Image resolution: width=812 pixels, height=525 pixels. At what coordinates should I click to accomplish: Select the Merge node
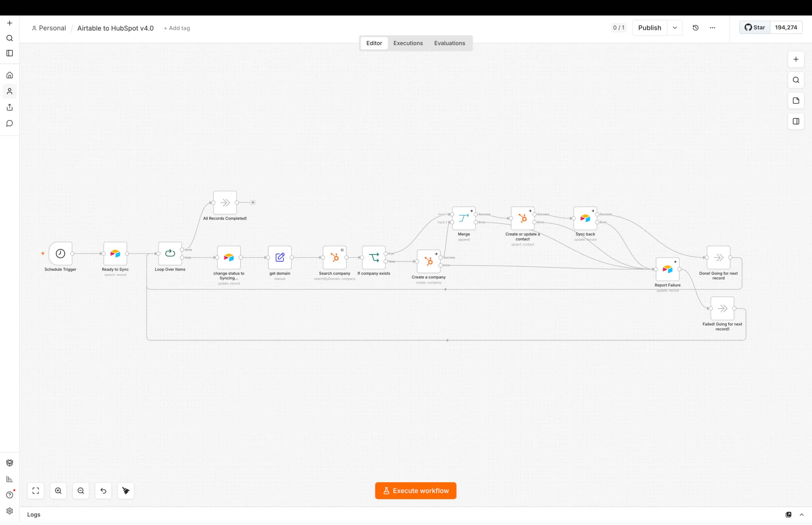click(464, 218)
